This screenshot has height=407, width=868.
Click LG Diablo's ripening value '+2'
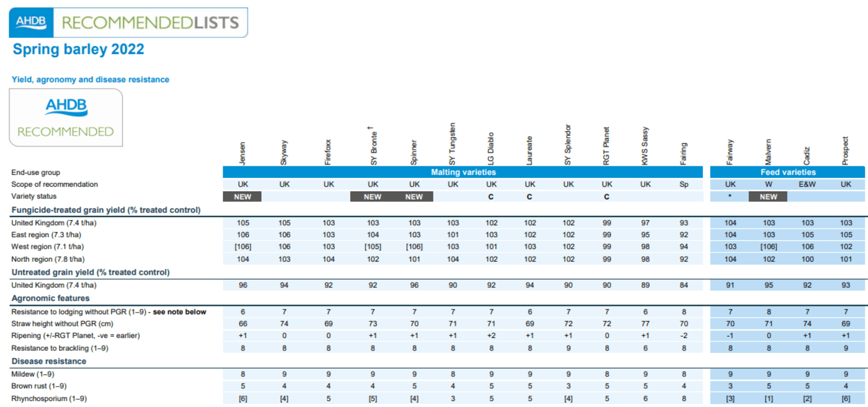pyautogui.click(x=491, y=336)
